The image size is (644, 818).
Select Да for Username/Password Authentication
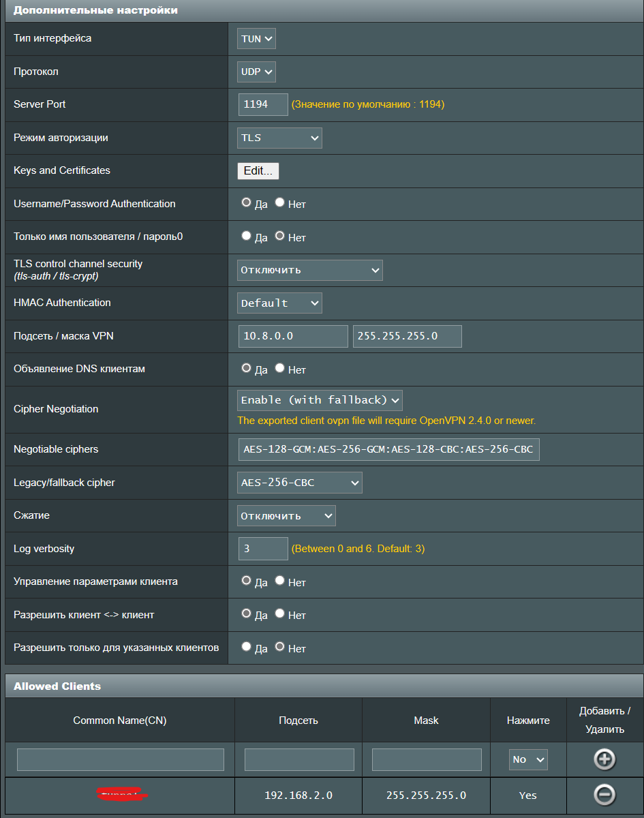pyautogui.click(x=247, y=202)
